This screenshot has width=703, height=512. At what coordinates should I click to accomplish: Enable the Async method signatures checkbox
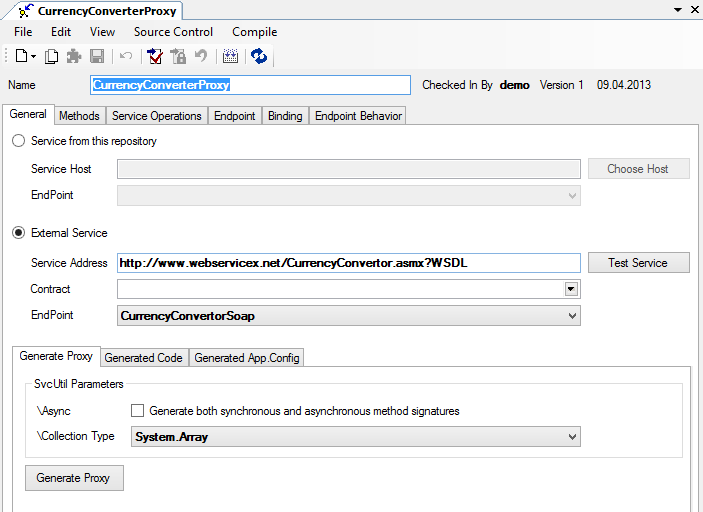[x=138, y=411]
